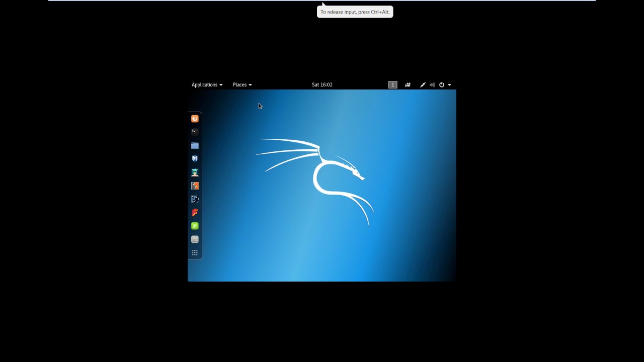Click workspace indicator number 1
The image size is (644, 362).
(x=393, y=85)
